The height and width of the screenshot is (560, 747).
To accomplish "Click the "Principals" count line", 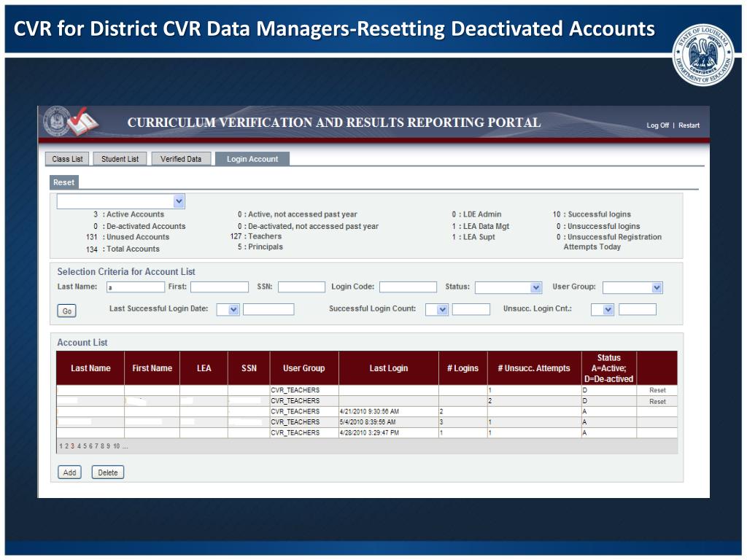I will (x=260, y=246).
